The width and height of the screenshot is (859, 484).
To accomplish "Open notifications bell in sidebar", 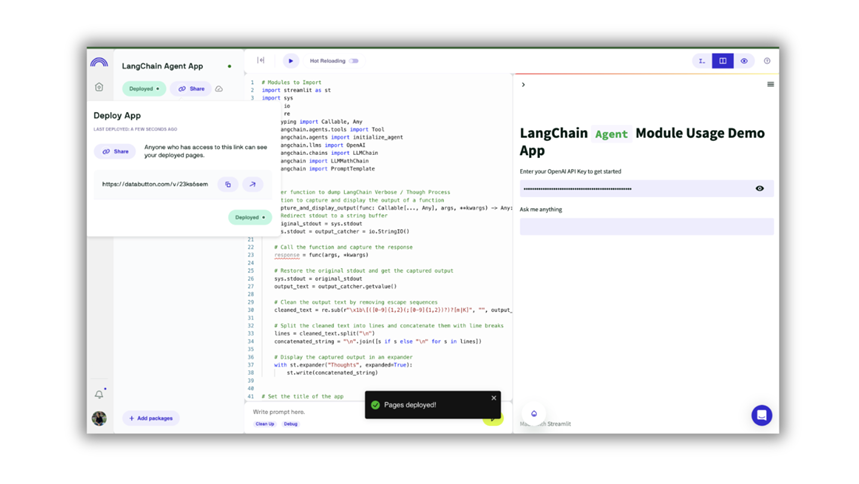I will (x=99, y=394).
